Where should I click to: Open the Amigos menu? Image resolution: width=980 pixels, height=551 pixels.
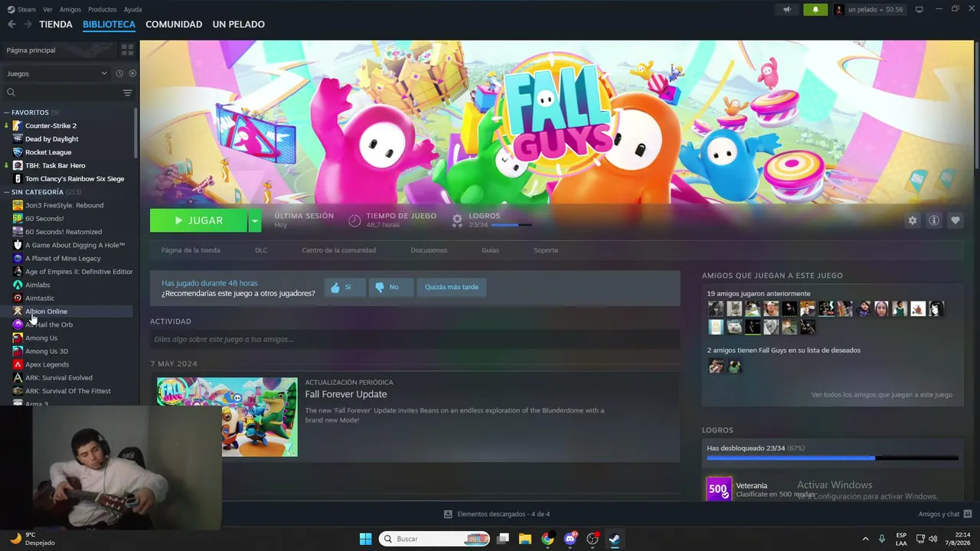(70, 9)
